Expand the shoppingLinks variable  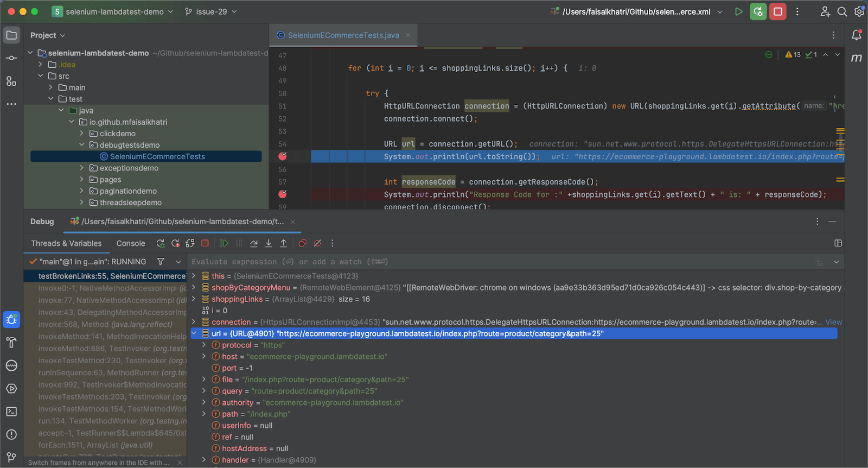[x=194, y=299]
